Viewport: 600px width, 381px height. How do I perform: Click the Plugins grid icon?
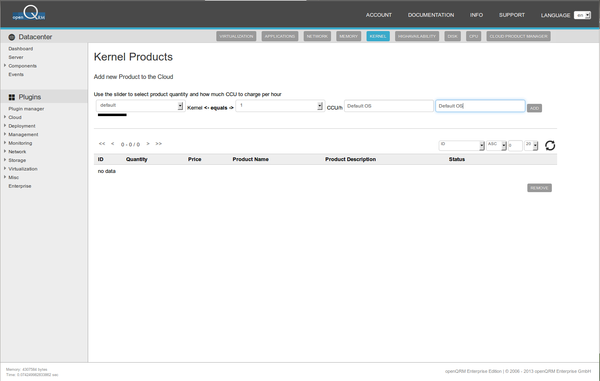click(x=12, y=97)
